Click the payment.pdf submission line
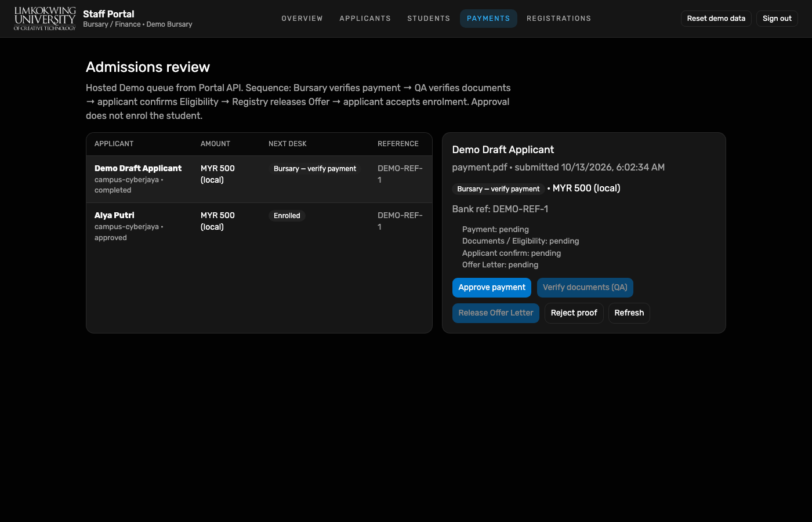 (559, 167)
